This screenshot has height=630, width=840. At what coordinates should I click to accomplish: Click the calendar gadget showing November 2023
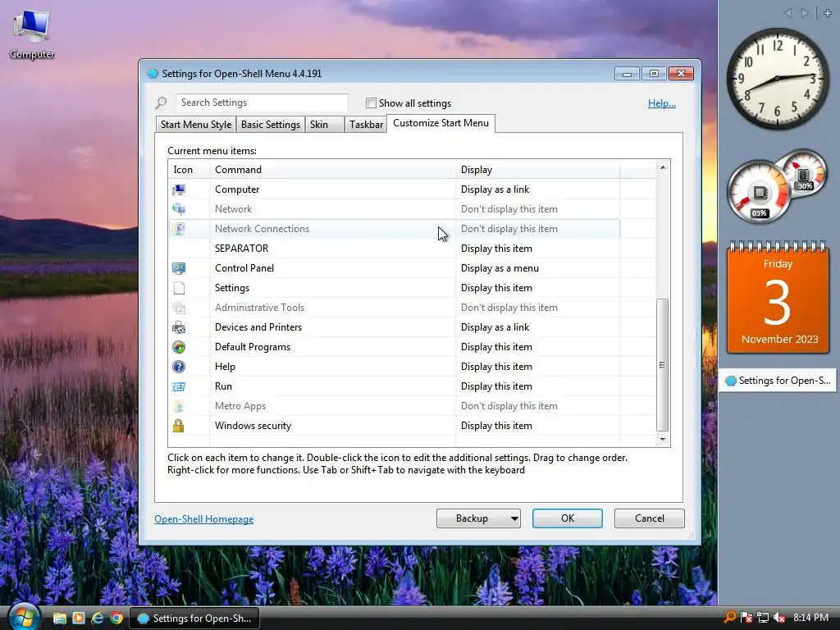click(x=778, y=298)
